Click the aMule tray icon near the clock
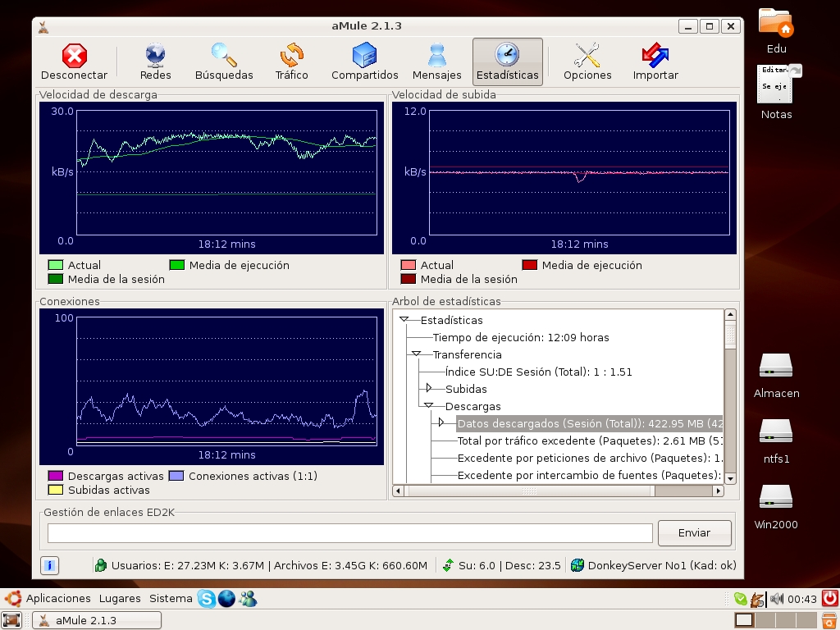Viewport: 840px width, 630px height. (757, 599)
